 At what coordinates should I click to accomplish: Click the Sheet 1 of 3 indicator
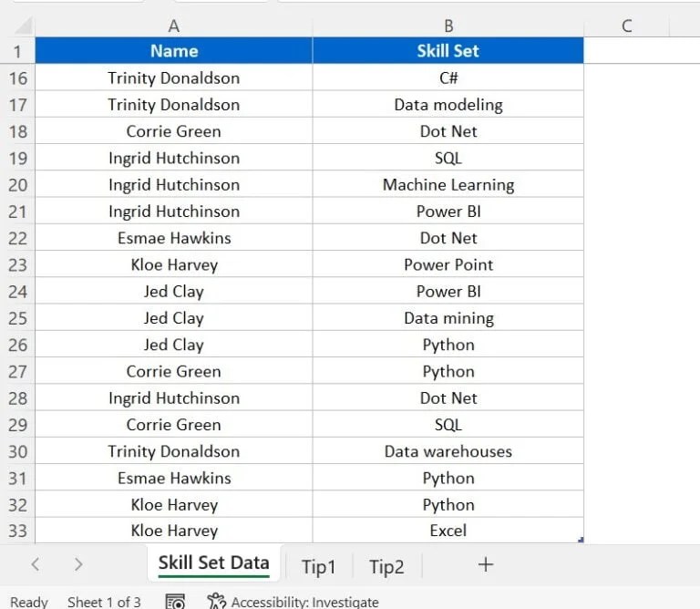point(104,602)
